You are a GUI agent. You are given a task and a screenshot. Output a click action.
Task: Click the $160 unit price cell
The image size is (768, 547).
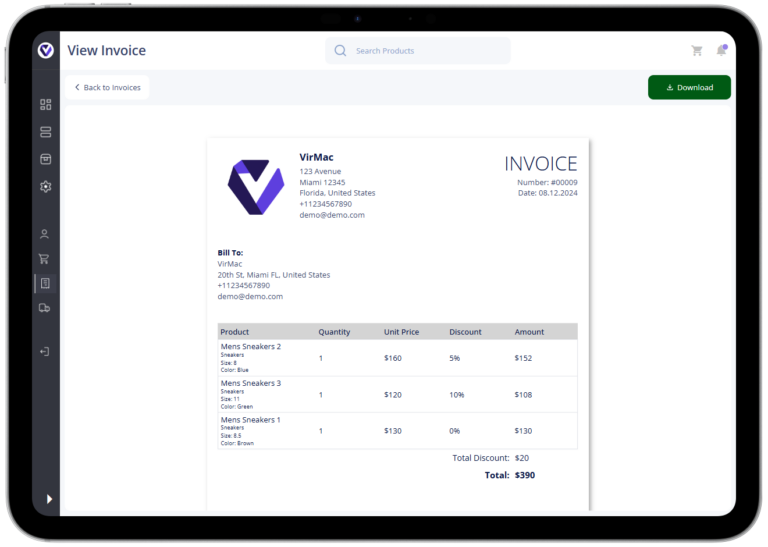click(393, 358)
